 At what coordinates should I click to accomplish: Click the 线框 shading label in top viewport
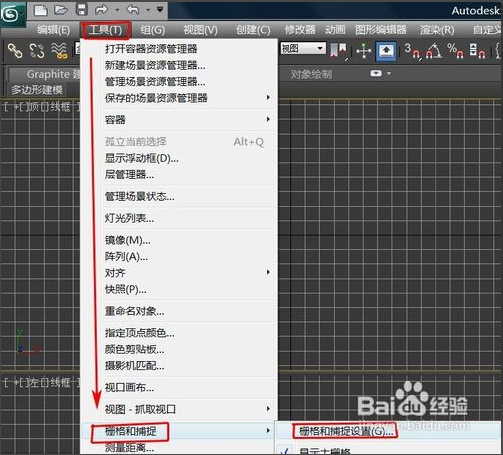pos(60,107)
